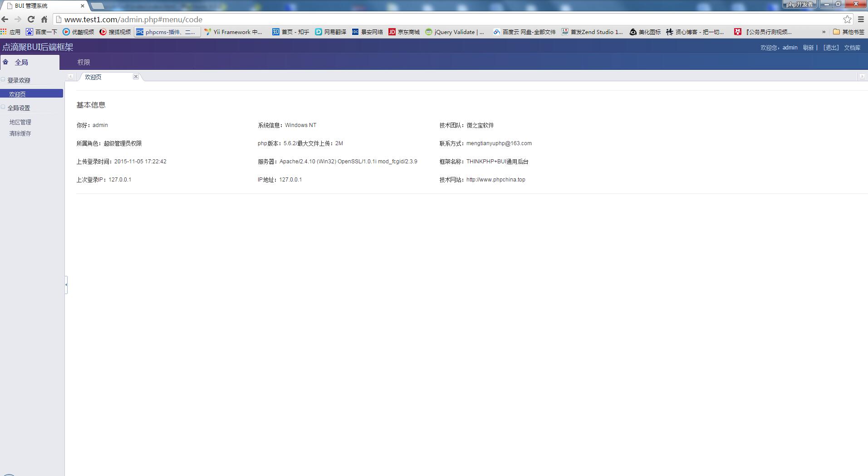Go to the browser home page icon

(x=44, y=19)
